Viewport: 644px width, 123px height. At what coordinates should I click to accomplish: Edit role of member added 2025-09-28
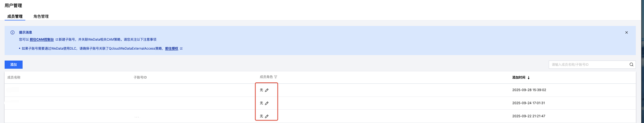(x=267, y=90)
